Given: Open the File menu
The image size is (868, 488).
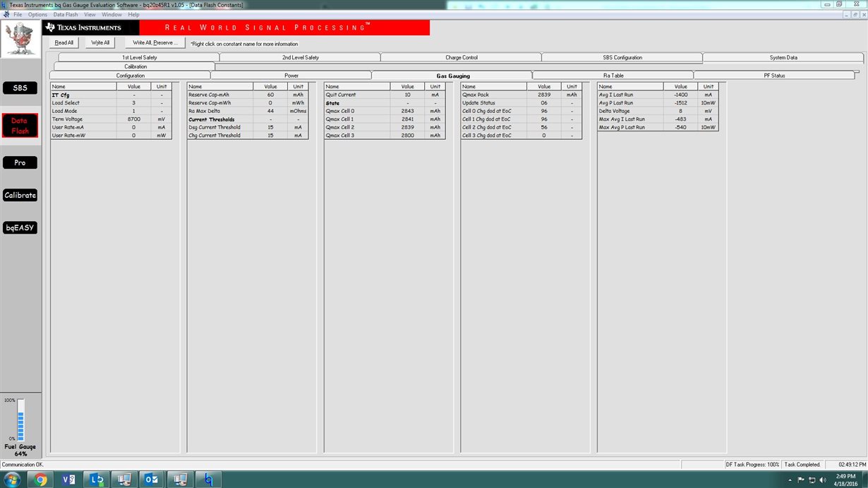Looking at the screenshot, I should tap(17, 14).
